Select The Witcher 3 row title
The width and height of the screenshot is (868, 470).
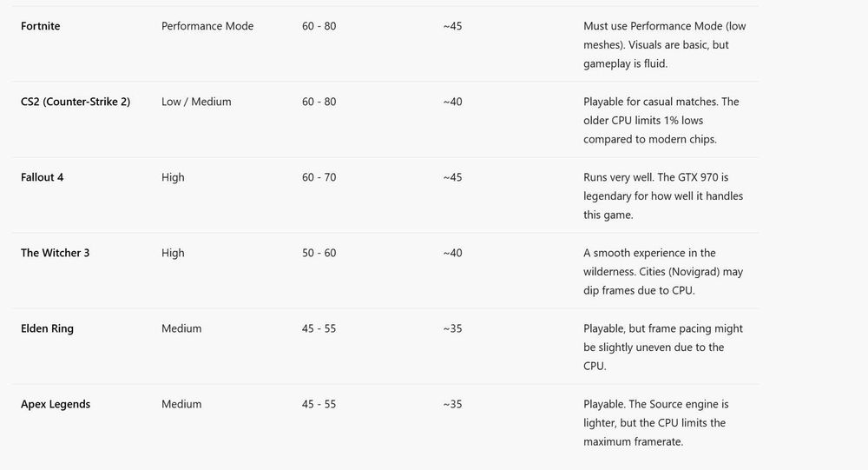point(55,253)
